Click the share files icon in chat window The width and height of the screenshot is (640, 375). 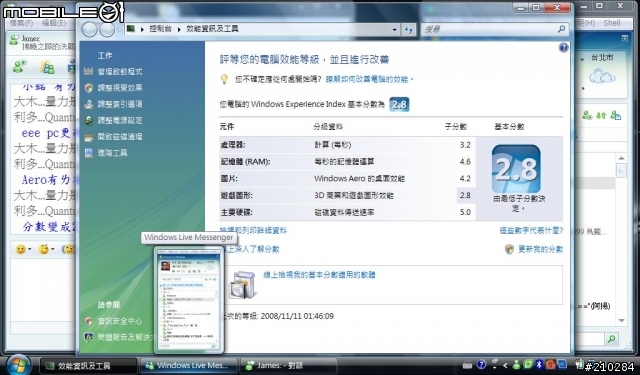pos(47,67)
